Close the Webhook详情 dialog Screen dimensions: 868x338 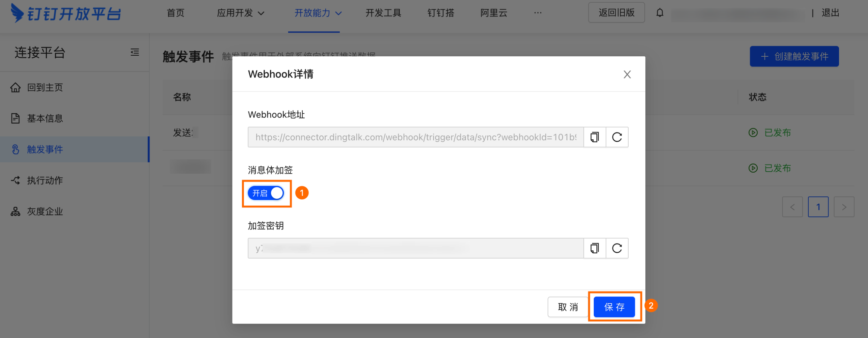point(627,74)
